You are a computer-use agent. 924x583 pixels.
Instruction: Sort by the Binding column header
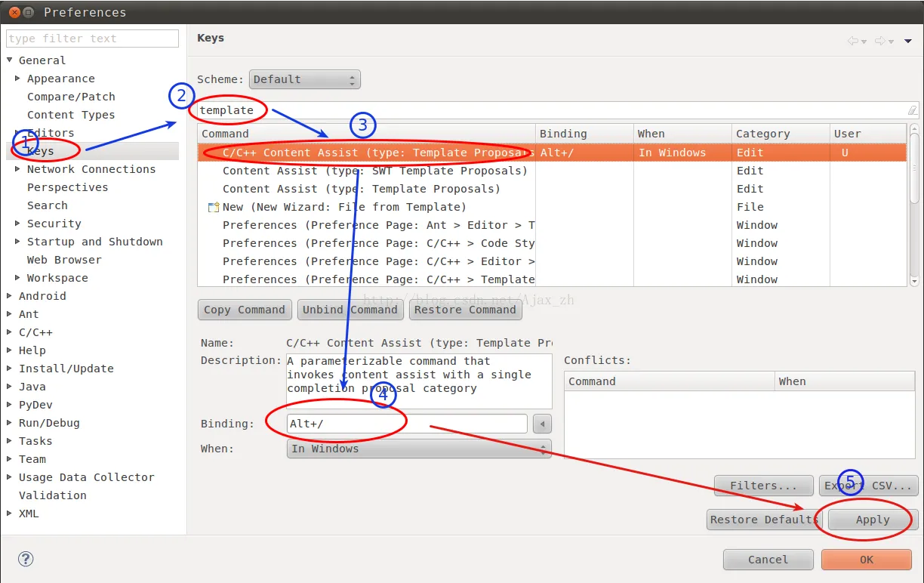585,134
